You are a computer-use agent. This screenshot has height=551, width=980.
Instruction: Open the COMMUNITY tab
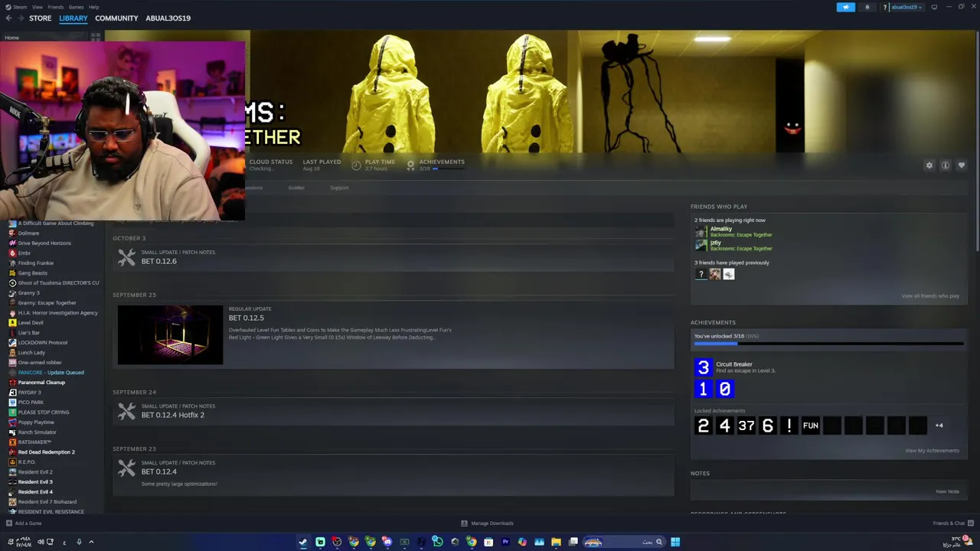[x=116, y=18]
